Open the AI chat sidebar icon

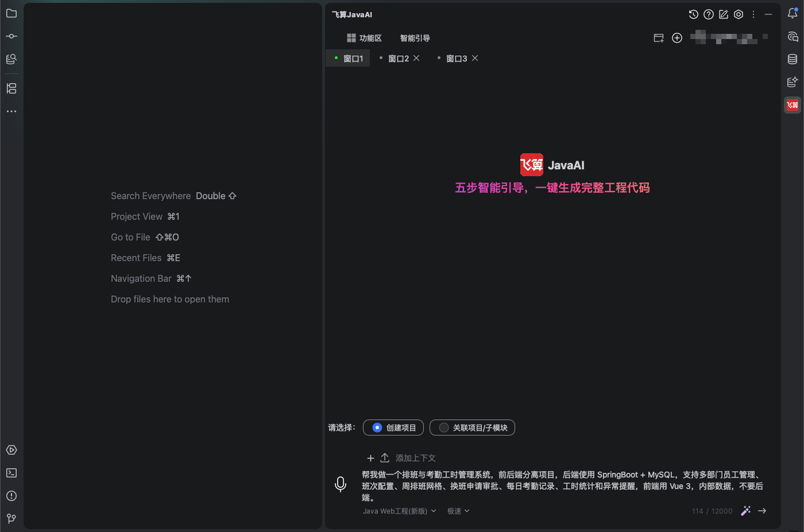[793, 36]
